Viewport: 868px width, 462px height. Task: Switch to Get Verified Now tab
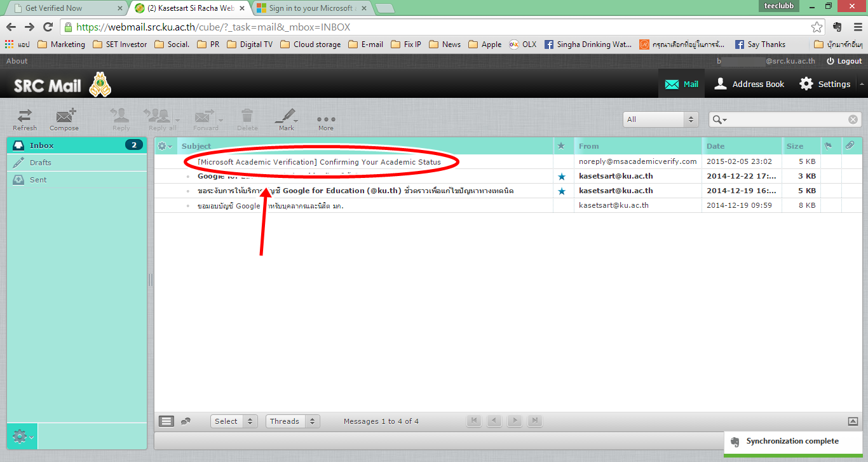click(x=65, y=8)
